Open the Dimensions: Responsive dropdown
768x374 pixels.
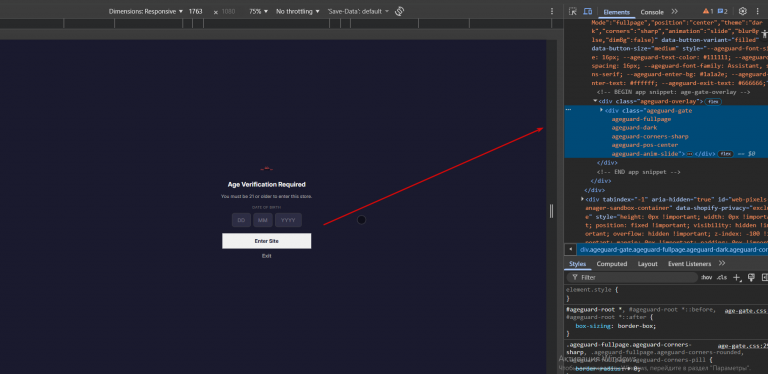point(145,11)
